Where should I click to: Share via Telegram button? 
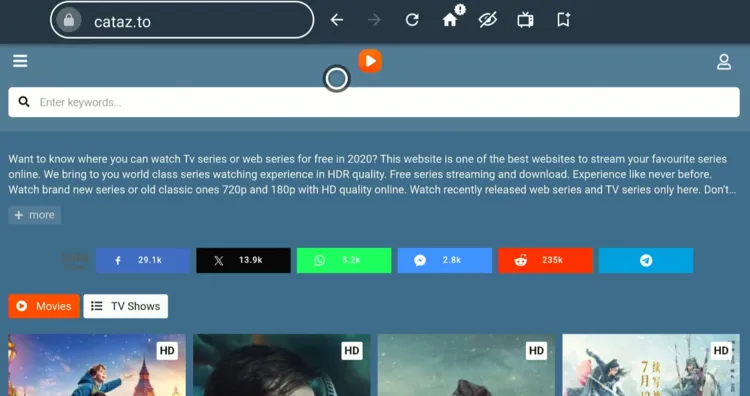click(646, 260)
